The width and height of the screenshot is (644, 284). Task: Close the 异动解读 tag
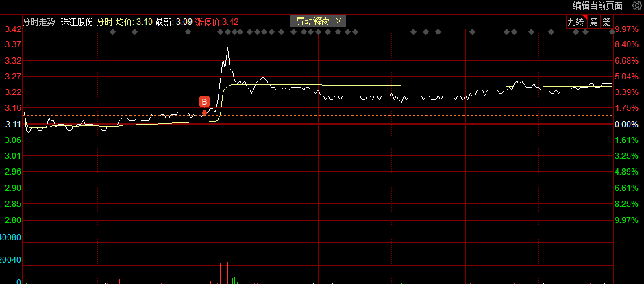339,21
